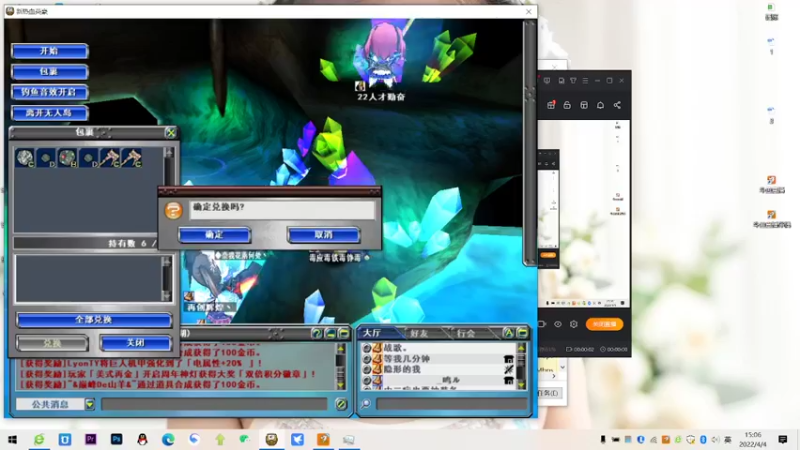Select the fourth bag item marked D

pos(89,158)
